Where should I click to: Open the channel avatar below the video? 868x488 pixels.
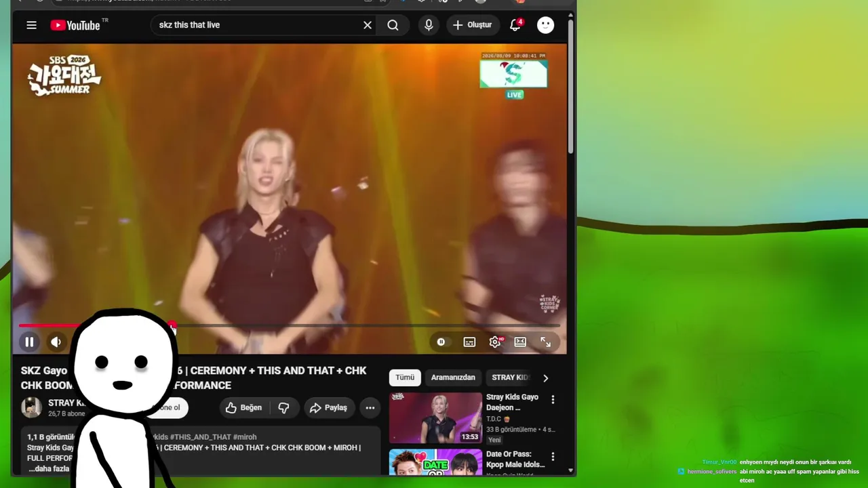(x=31, y=407)
